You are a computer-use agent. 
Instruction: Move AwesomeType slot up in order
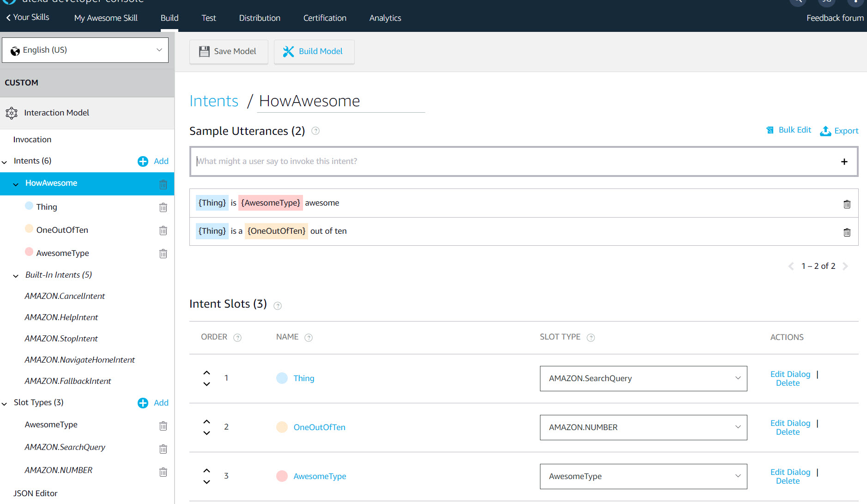[206, 471]
